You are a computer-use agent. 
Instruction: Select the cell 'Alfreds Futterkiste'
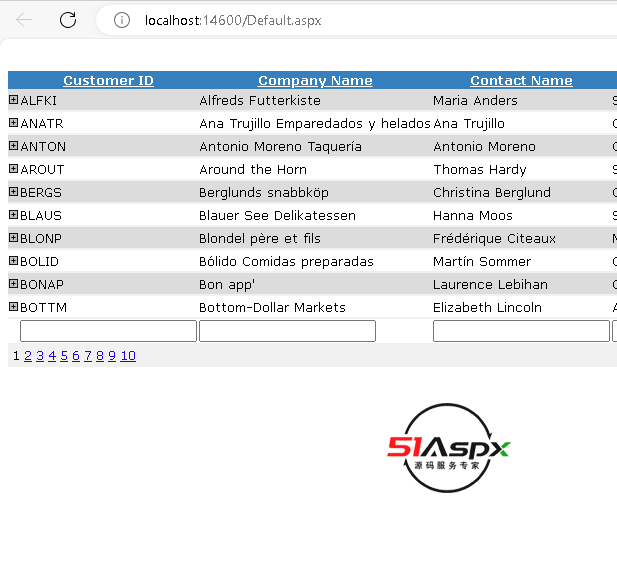260,100
